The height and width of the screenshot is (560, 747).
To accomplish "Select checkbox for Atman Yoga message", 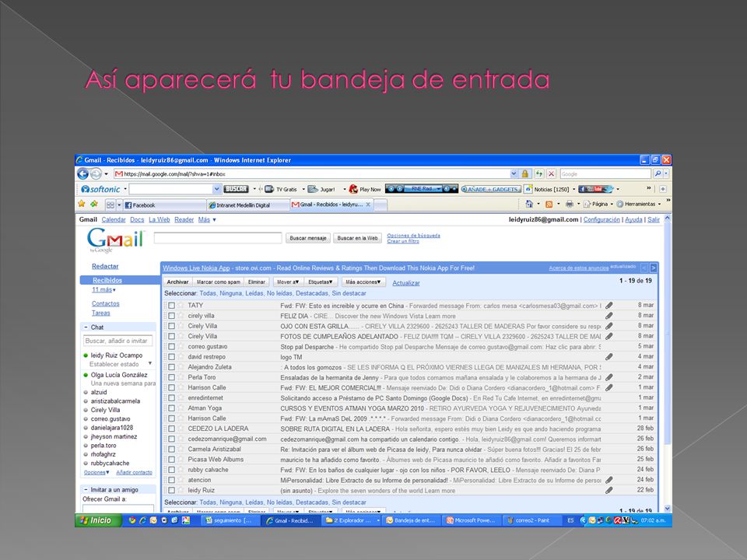I will pyautogui.click(x=171, y=408).
